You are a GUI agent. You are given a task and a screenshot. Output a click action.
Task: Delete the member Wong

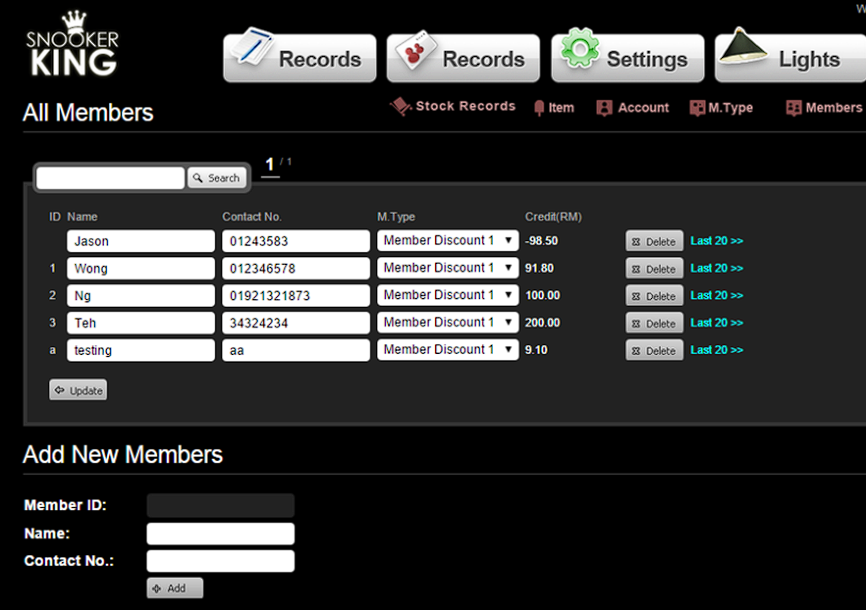click(x=654, y=269)
